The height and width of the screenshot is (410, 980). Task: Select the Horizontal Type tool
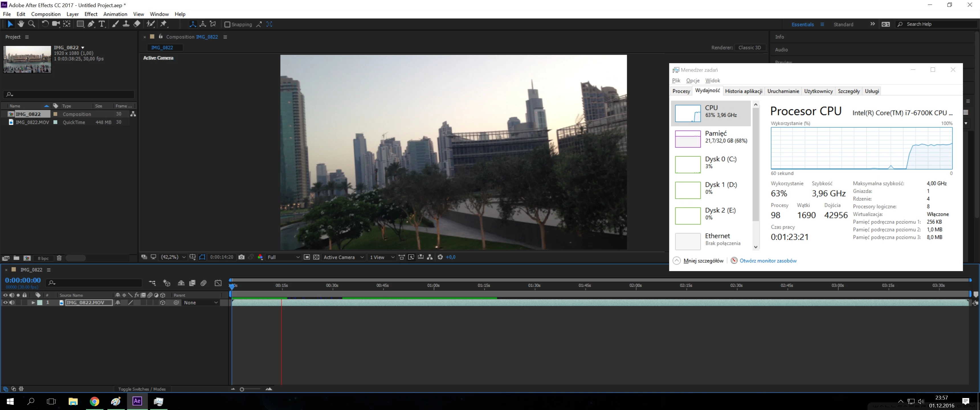pyautogui.click(x=102, y=24)
